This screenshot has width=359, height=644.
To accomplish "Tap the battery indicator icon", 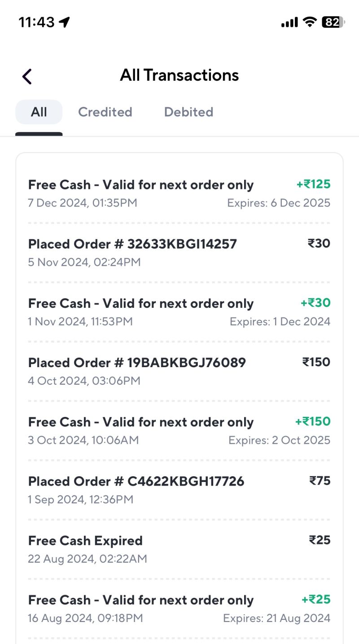I will [333, 22].
